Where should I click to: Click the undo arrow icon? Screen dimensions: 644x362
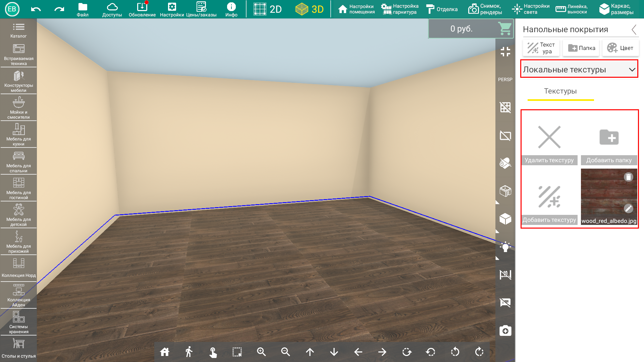[36, 9]
